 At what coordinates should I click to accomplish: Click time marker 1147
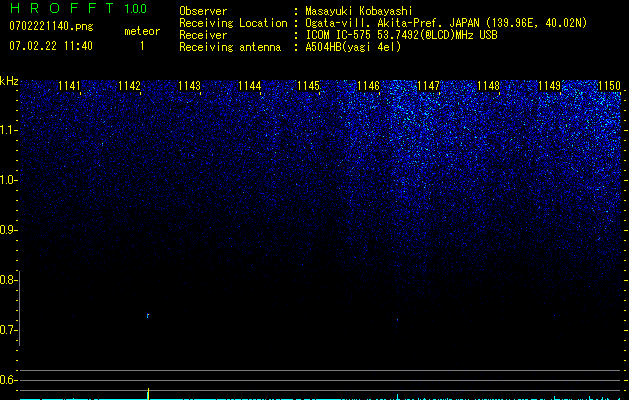pos(428,86)
